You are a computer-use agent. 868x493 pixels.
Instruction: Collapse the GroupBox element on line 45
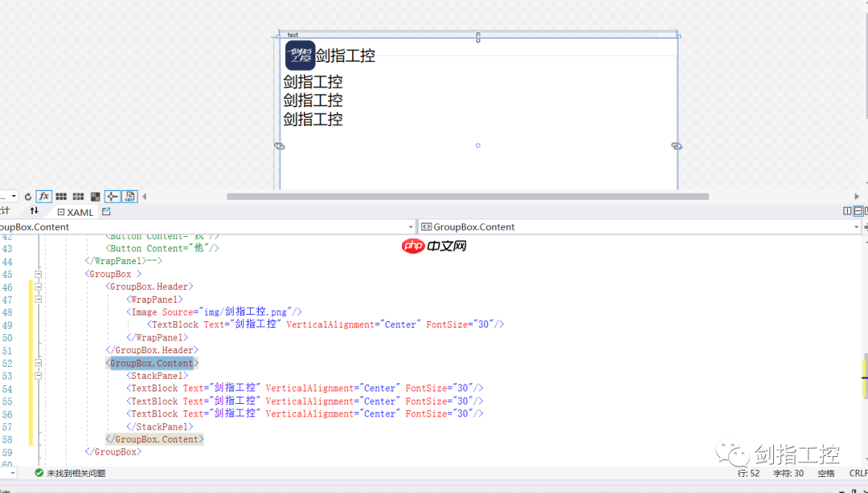(39, 274)
